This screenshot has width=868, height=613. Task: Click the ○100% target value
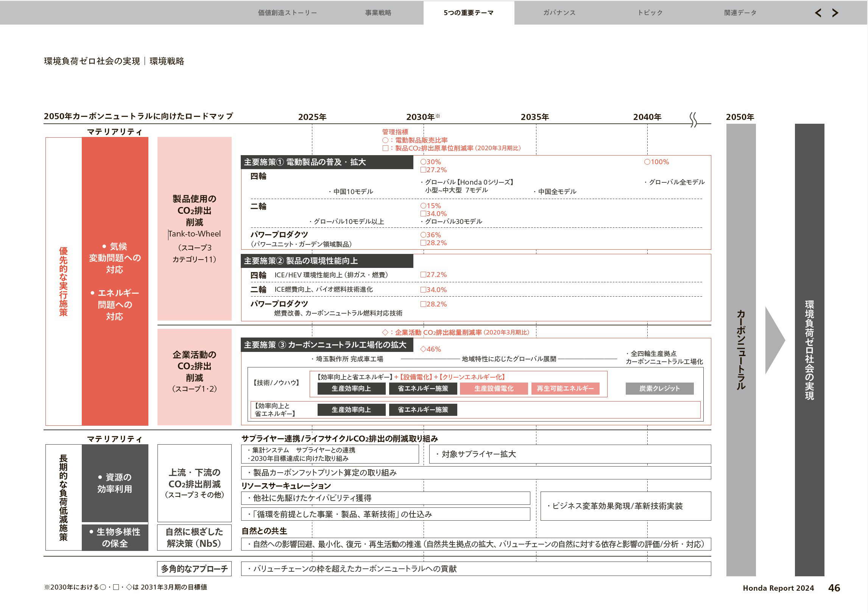click(656, 162)
